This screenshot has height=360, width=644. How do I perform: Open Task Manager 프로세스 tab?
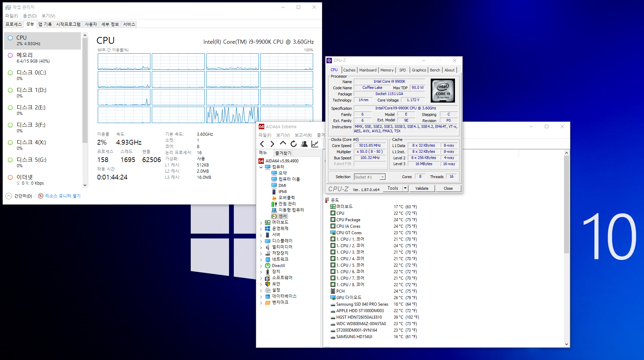coord(14,24)
